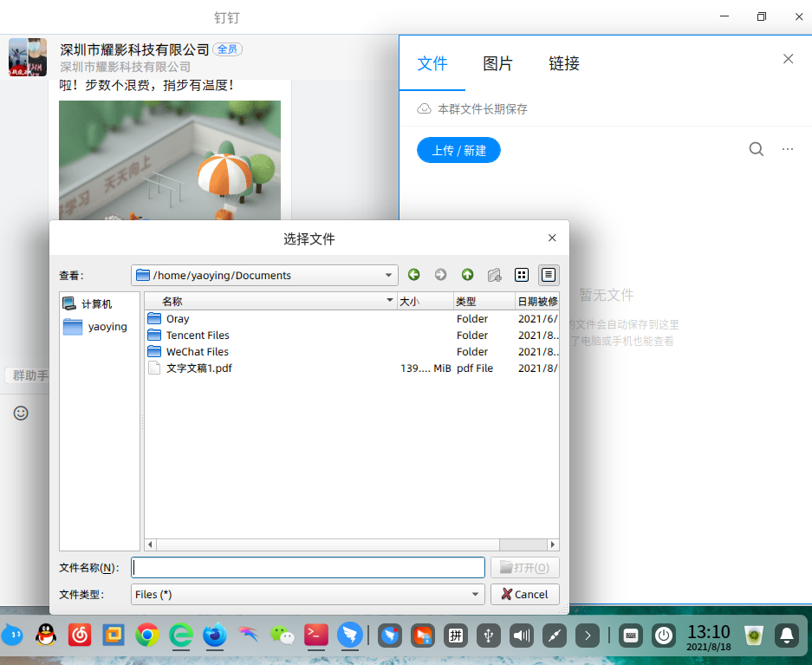Open WeChat from the dock

tap(283, 635)
